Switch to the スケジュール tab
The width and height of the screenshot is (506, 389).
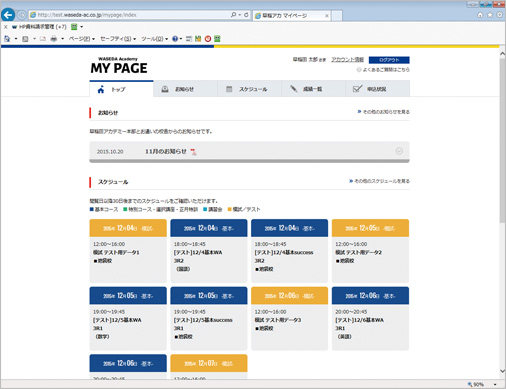tap(249, 89)
